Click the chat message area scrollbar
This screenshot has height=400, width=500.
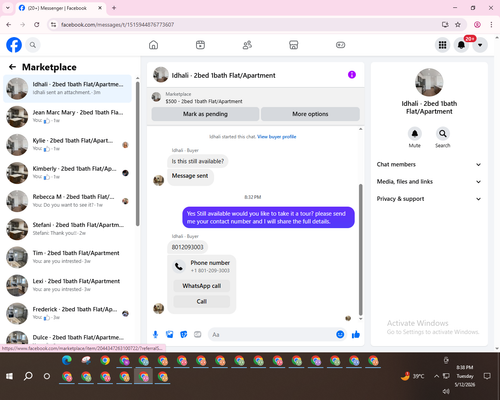pos(360,249)
